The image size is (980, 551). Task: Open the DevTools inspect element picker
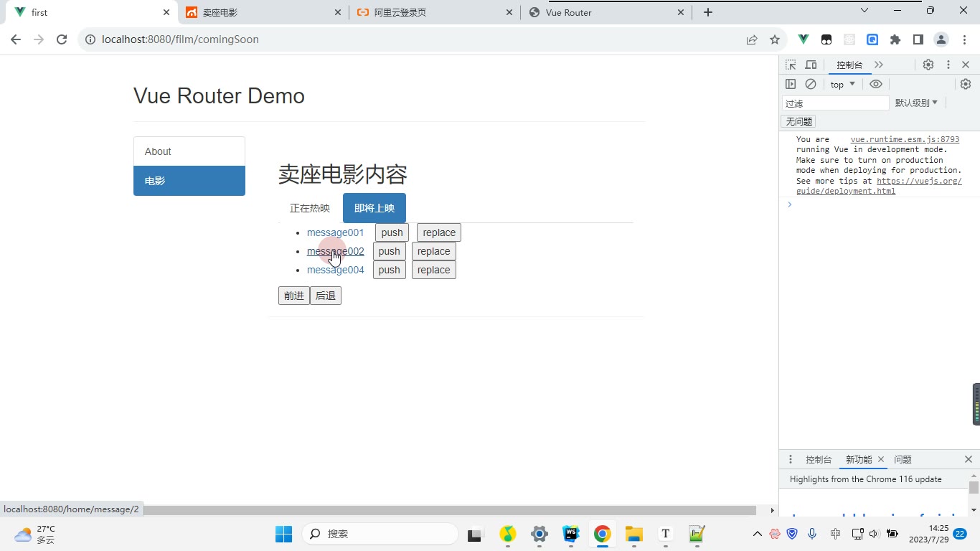tap(791, 65)
